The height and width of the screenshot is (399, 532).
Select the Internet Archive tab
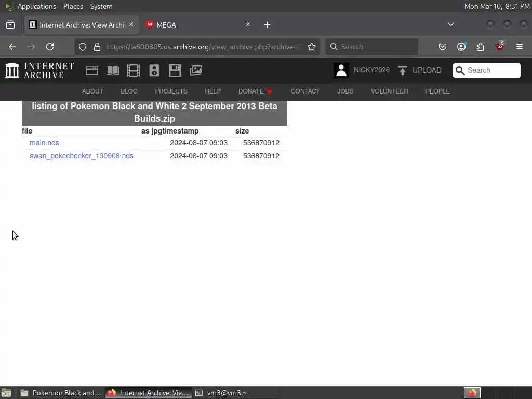[82, 25]
